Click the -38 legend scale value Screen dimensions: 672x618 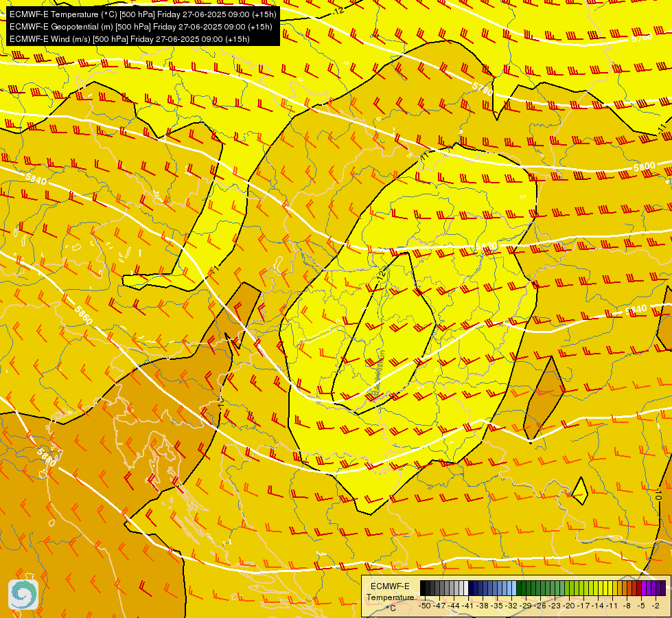pos(483,606)
